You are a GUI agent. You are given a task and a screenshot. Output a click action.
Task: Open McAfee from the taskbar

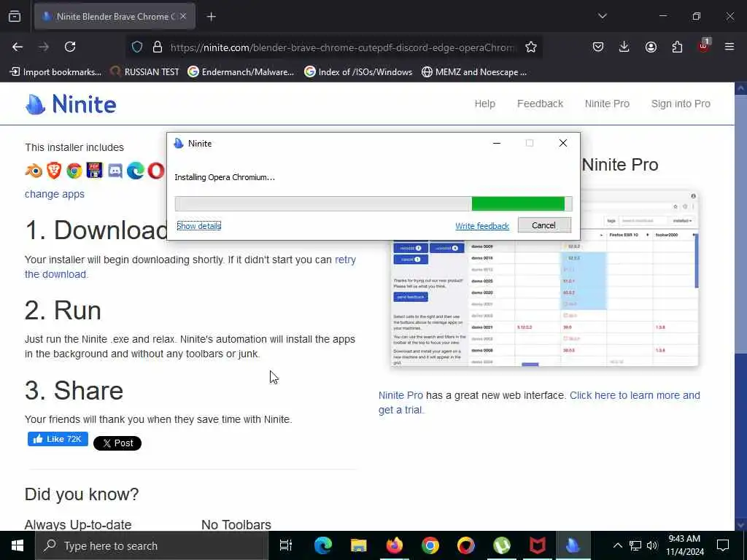538,545
